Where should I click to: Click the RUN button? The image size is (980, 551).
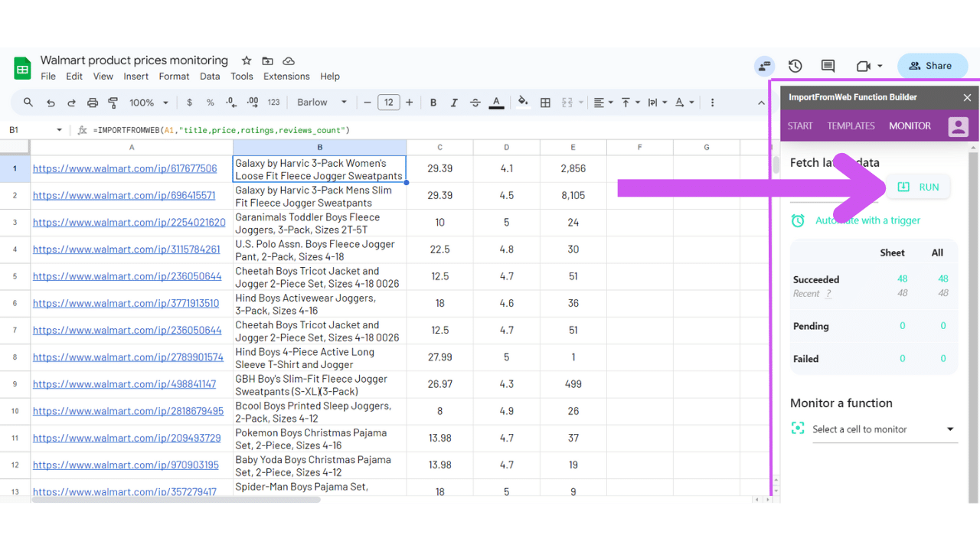[x=918, y=187]
